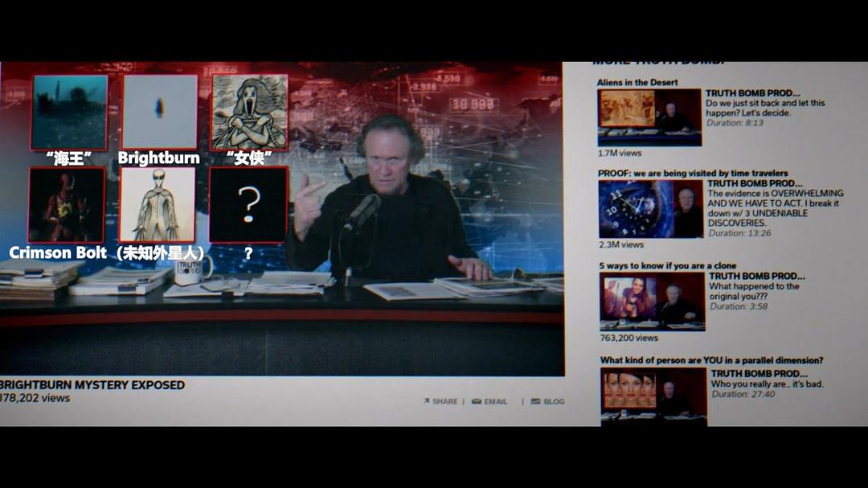Click the EMAIL text link
This screenshot has width=868, height=488.
click(495, 401)
